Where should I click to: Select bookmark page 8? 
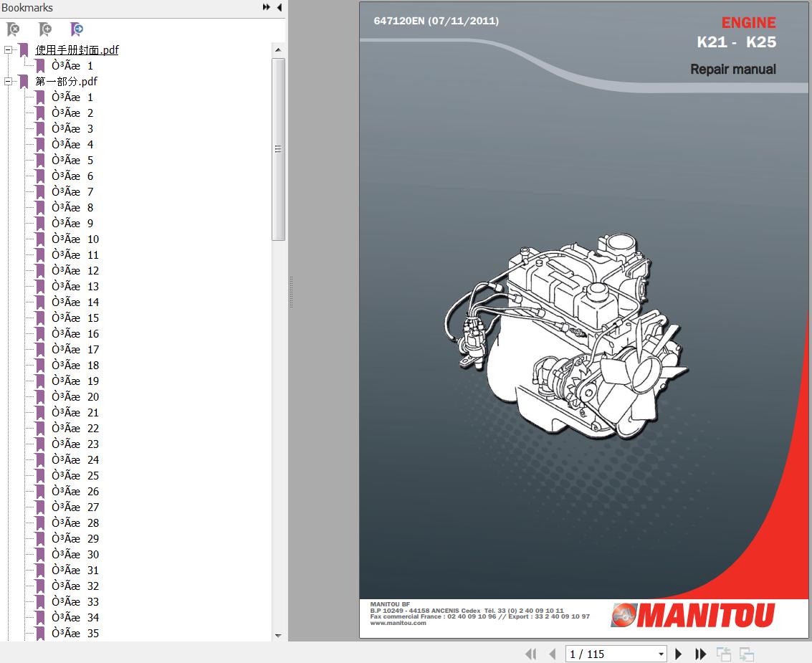point(72,208)
